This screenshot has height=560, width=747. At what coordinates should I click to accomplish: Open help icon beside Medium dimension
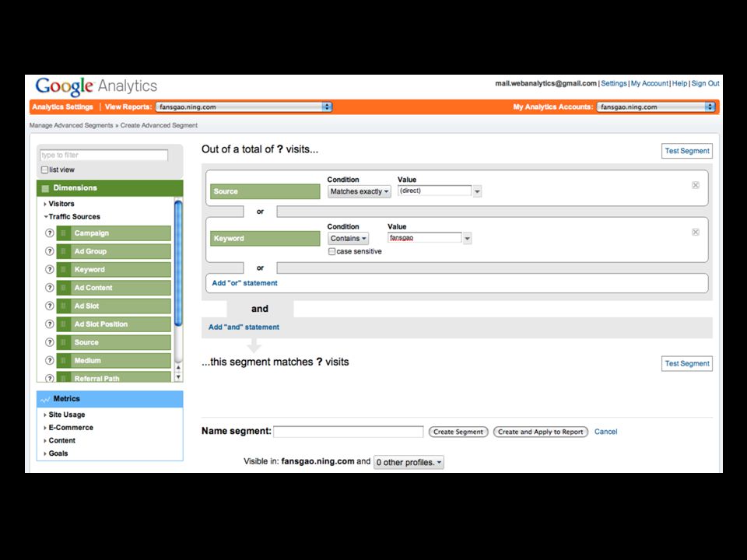point(49,360)
